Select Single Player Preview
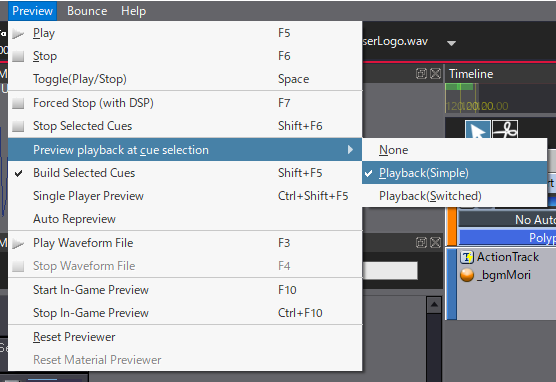This screenshot has width=556, height=382. click(x=185, y=196)
